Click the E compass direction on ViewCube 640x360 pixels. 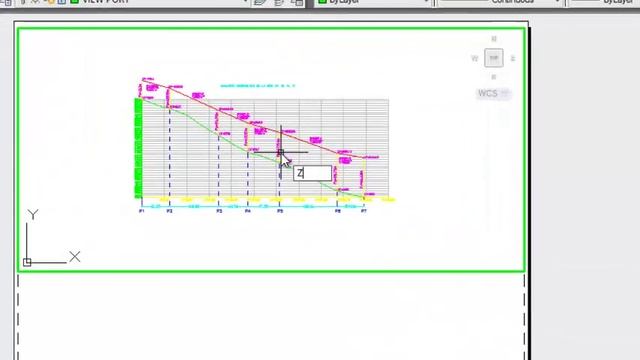point(513,58)
